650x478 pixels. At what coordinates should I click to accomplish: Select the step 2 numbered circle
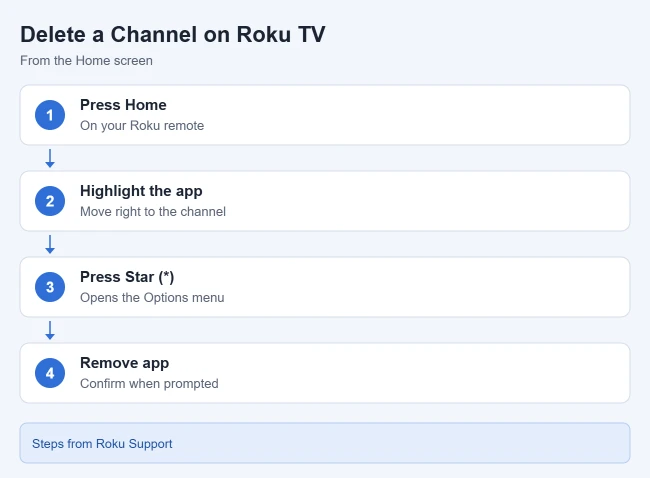(x=50, y=201)
